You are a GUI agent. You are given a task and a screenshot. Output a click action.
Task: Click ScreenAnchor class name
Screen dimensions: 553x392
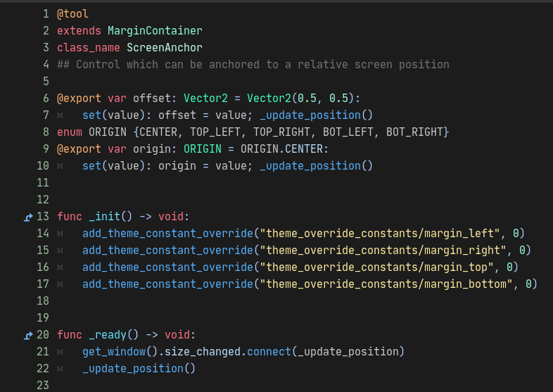[x=165, y=48]
